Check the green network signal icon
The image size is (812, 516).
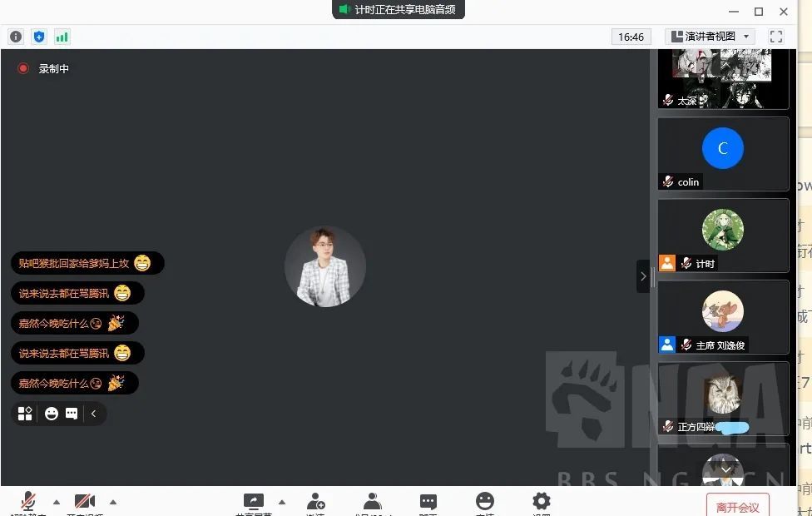coord(62,37)
